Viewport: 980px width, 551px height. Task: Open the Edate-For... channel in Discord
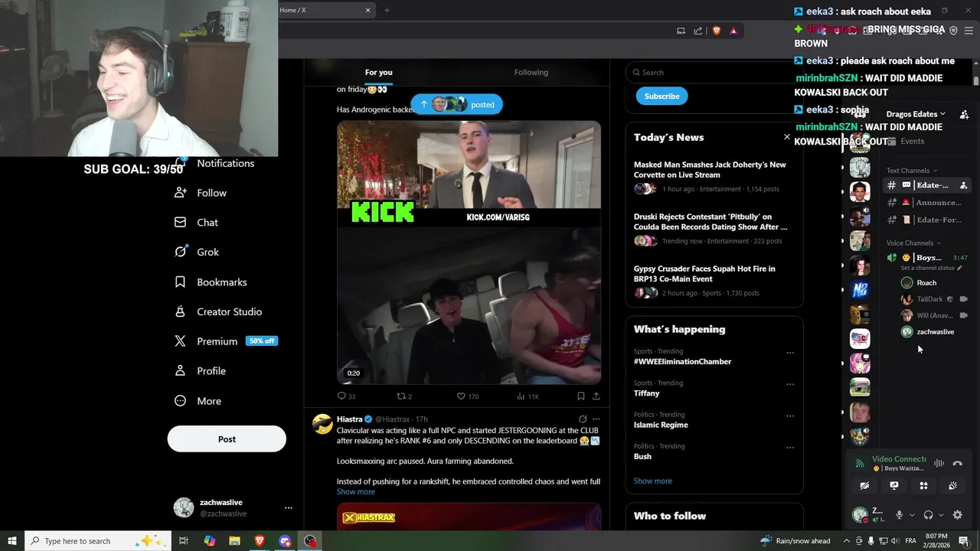tap(927, 220)
